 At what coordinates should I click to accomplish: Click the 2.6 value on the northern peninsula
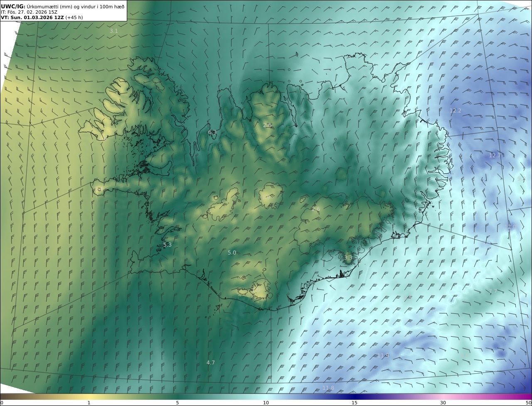tap(267, 125)
